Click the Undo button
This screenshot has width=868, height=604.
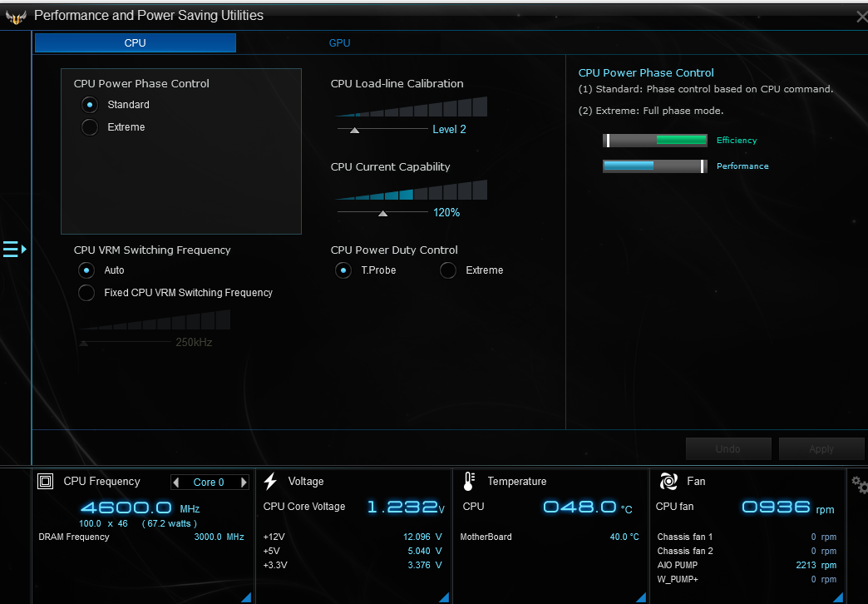[x=728, y=449]
